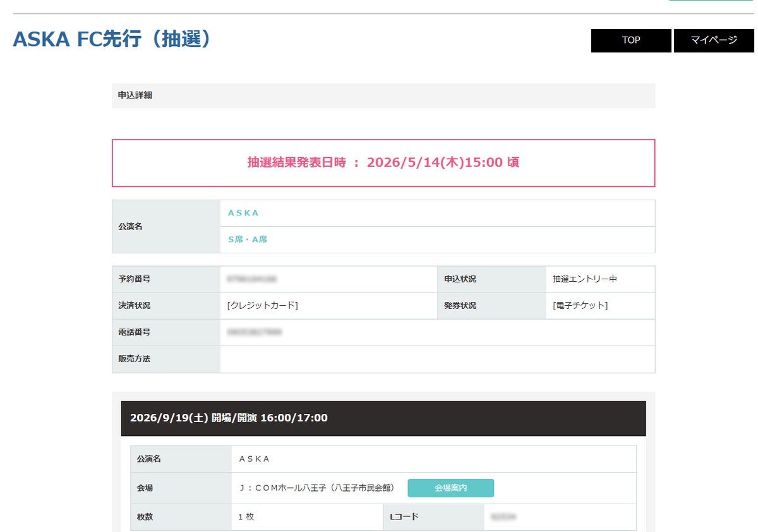
Task: Click the 公演名 label in the performance details
Action: point(148,459)
